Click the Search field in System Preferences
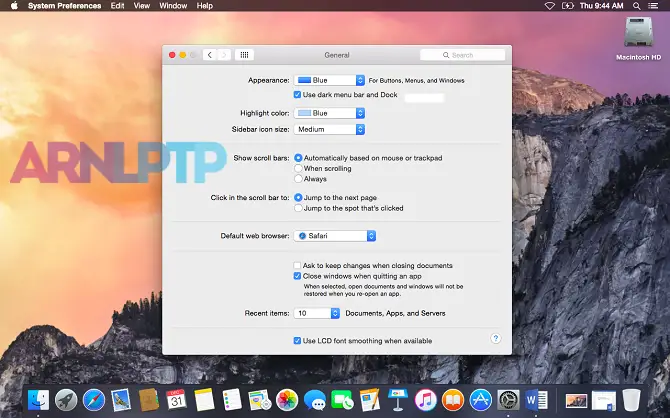The width and height of the screenshot is (670, 418). pos(462,55)
